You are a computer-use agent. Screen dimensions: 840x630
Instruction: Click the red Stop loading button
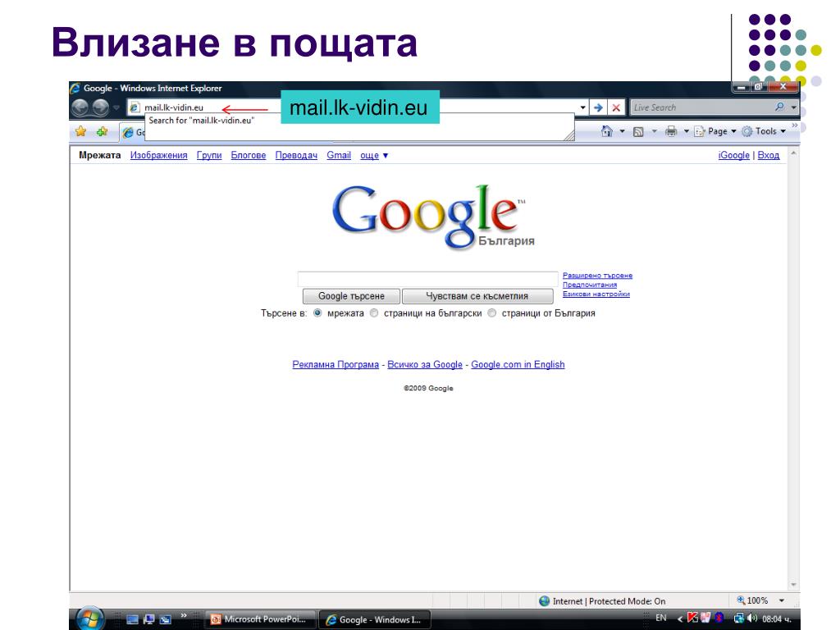click(x=616, y=107)
